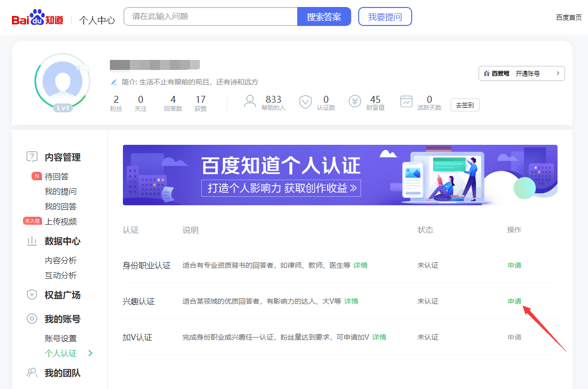588x389 pixels.
Task: Click the pencil icon to edit 简介
Action: point(115,81)
